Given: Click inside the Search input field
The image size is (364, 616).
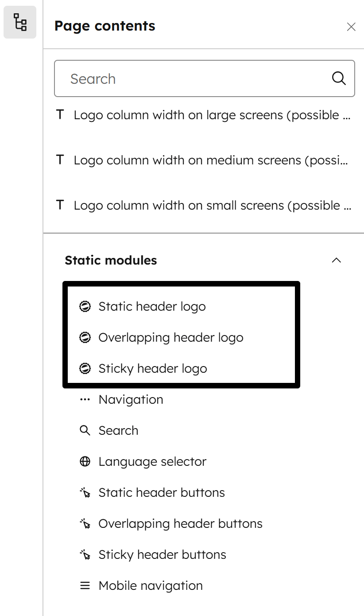Looking at the screenshot, I should 177,78.
